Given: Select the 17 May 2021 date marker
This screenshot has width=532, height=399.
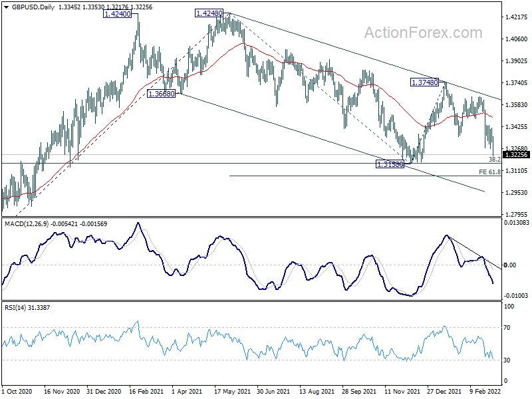Looking at the screenshot, I should (232, 391).
